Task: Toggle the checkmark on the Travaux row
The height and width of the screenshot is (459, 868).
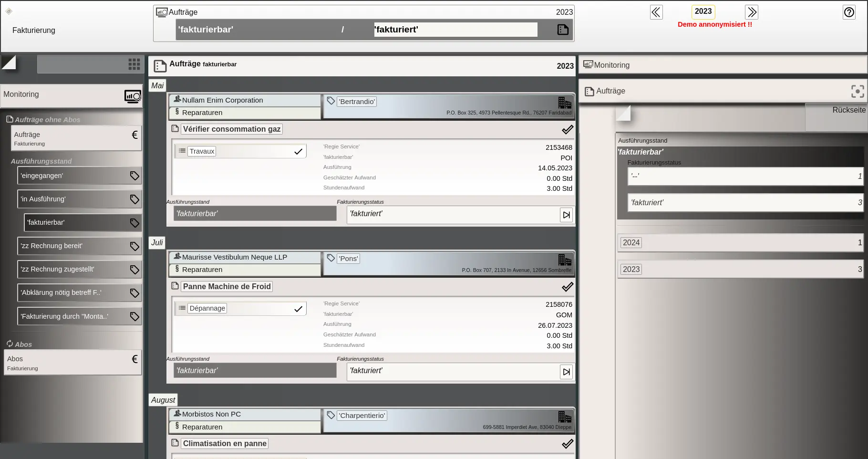Action: pyautogui.click(x=298, y=151)
